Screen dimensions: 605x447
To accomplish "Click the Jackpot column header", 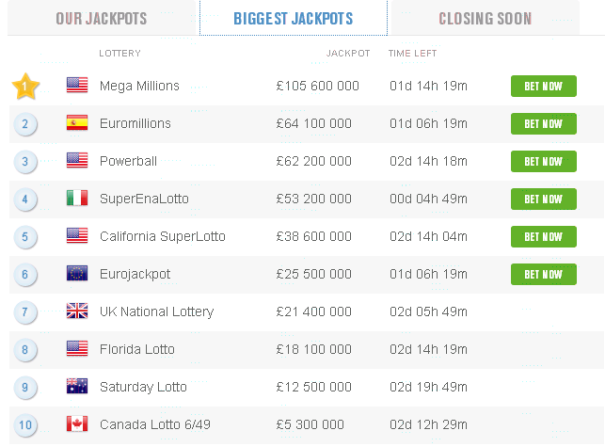I will pos(348,53).
